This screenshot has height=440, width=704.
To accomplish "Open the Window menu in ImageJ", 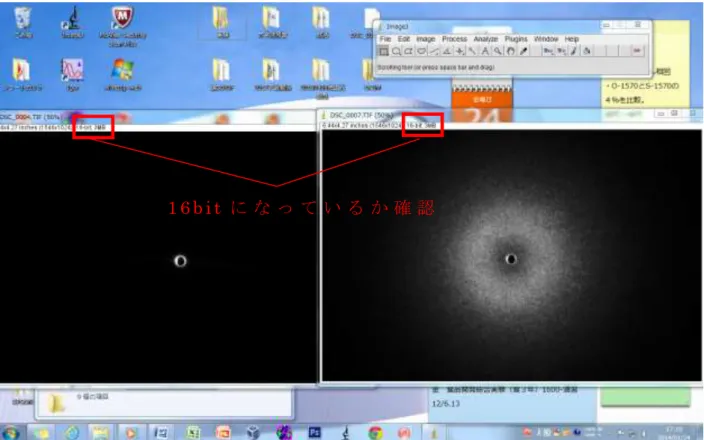I will [546, 39].
